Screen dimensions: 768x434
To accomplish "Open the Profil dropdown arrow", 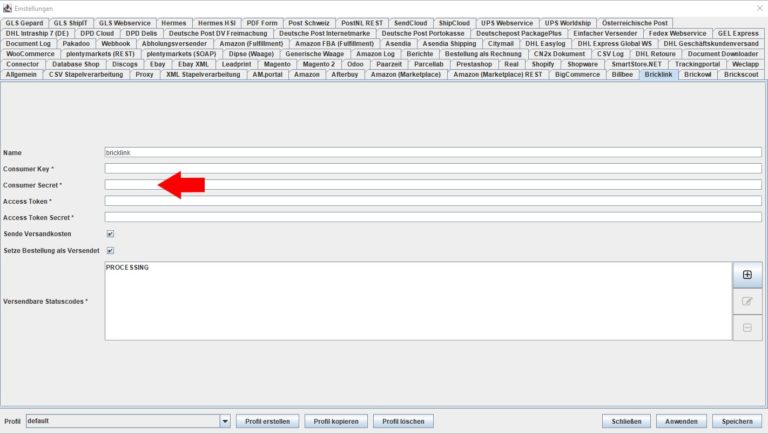I will (225, 421).
